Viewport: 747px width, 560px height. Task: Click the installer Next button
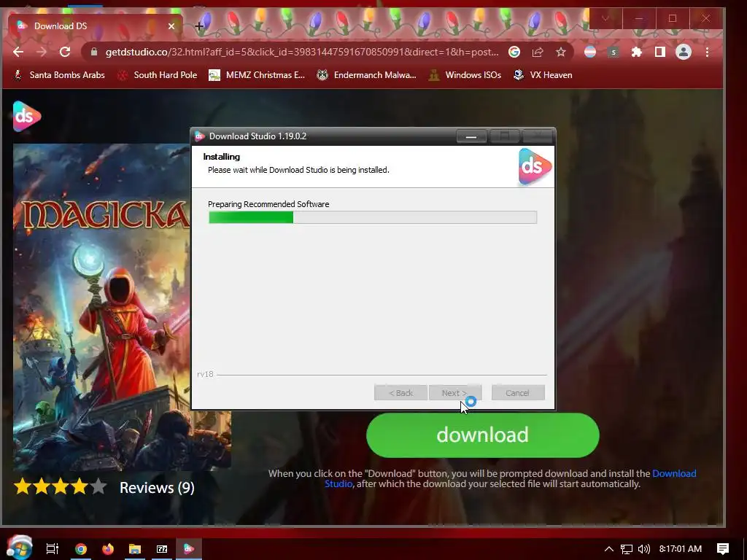[x=455, y=393]
